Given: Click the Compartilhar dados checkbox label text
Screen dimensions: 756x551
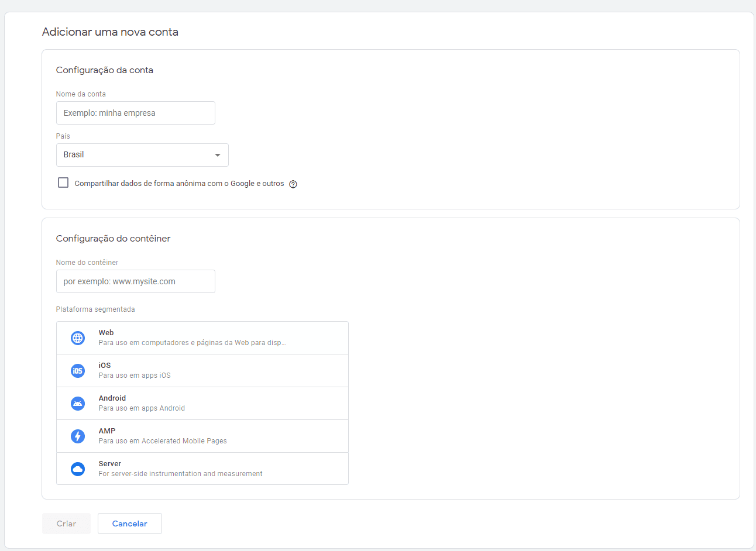Looking at the screenshot, I should (x=179, y=184).
